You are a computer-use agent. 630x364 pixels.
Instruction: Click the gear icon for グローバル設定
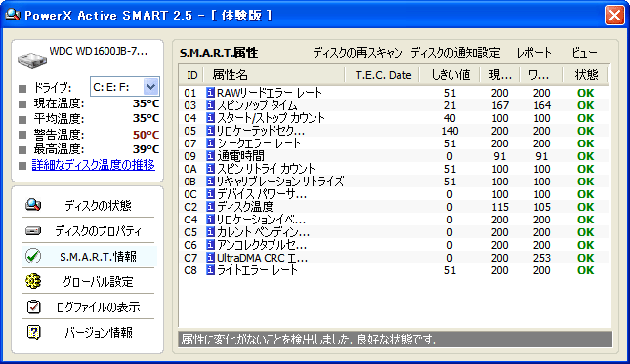pos(33,281)
